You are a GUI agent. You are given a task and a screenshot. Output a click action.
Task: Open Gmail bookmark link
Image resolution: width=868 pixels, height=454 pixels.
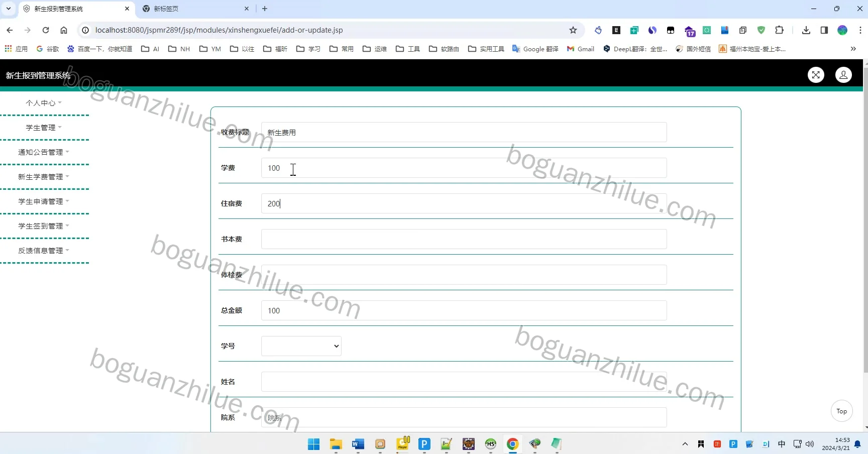coord(581,49)
